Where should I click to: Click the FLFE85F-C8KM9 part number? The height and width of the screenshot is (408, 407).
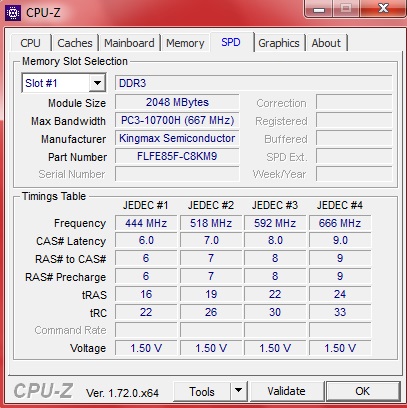[177, 156]
